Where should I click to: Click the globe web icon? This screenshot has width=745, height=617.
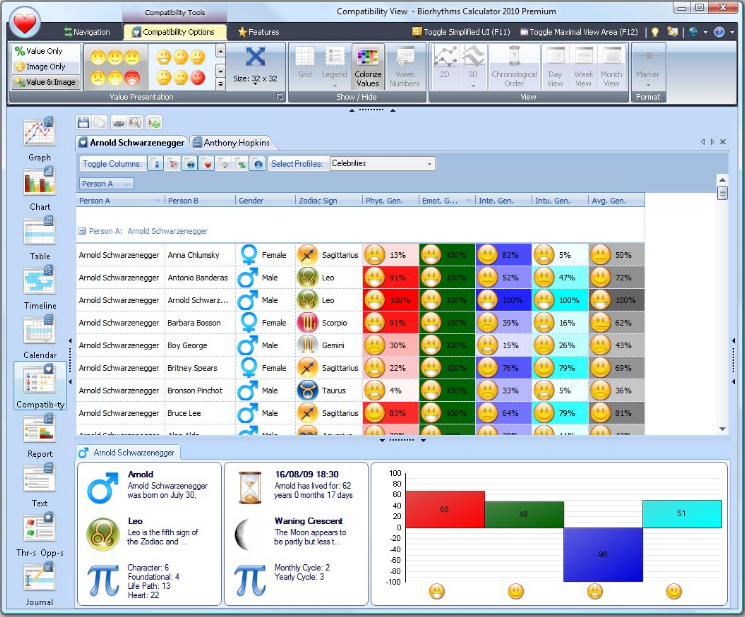coord(693,32)
